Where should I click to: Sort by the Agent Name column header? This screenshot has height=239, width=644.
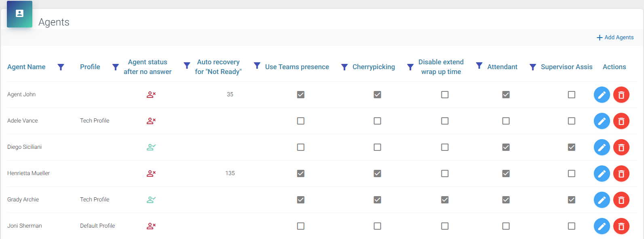pos(26,67)
